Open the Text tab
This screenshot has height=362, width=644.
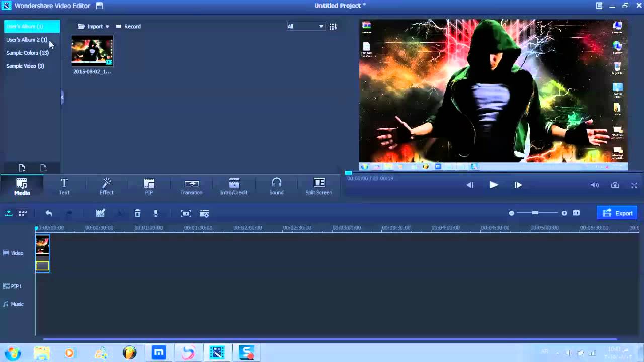tap(64, 187)
